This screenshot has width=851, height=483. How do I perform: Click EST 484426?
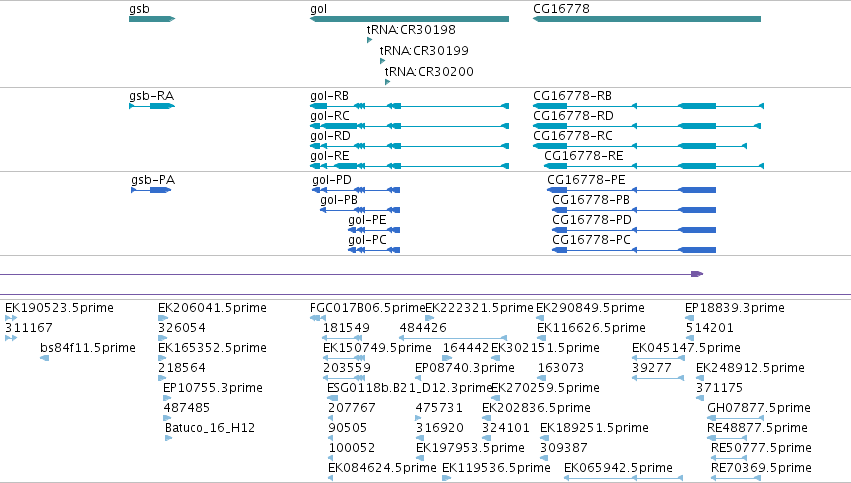[453, 338]
